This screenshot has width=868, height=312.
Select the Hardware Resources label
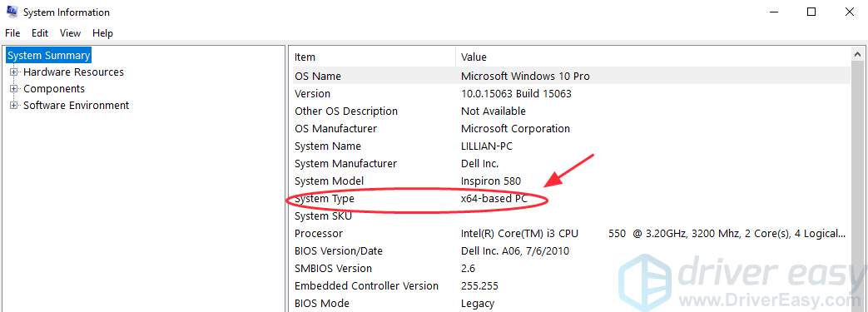point(73,72)
